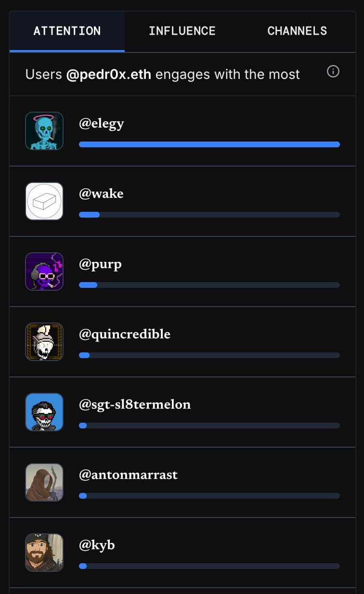Click @wake's white box avatar
Image resolution: width=364 pixels, height=594 pixels.
[x=44, y=201]
